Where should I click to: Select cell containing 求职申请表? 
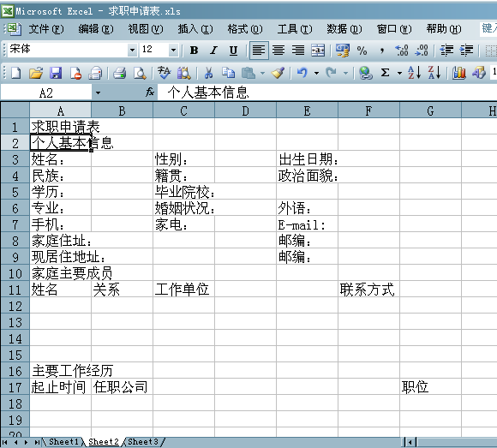point(60,127)
